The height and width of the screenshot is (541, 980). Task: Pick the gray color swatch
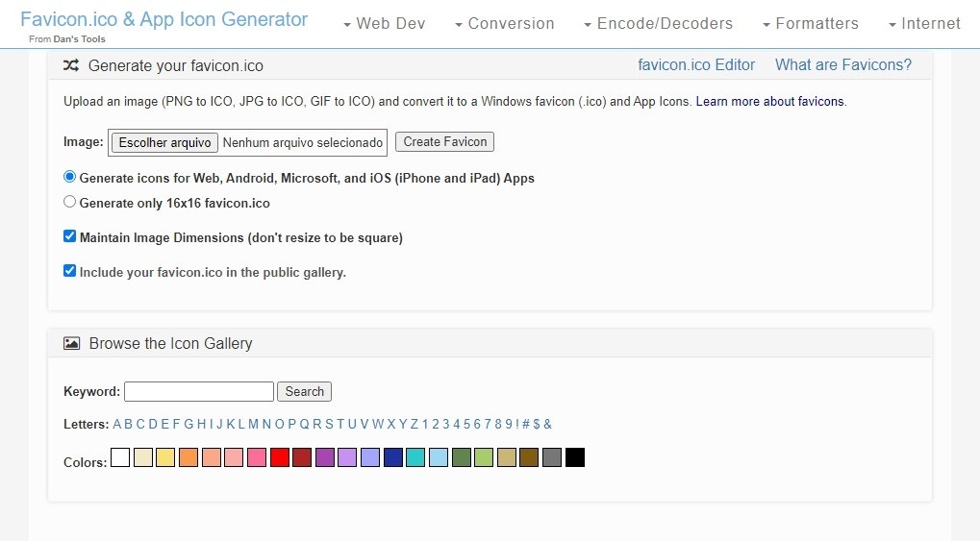(552, 457)
